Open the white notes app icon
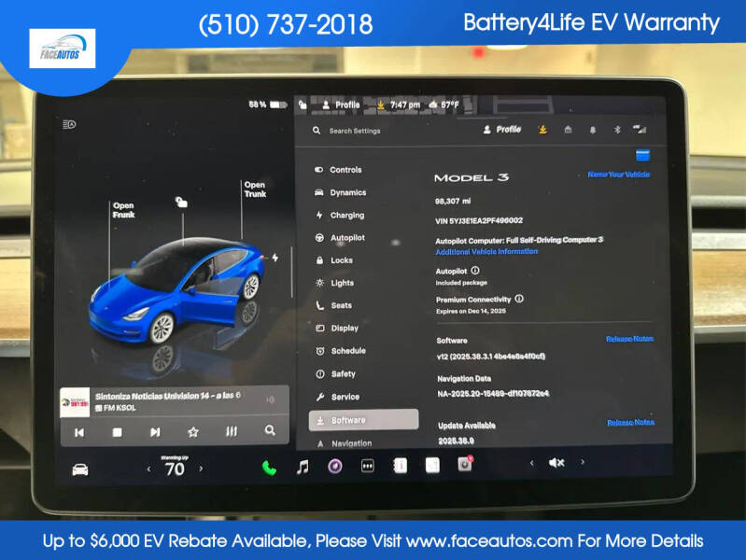Screen dimensions: 746x560 432,465
